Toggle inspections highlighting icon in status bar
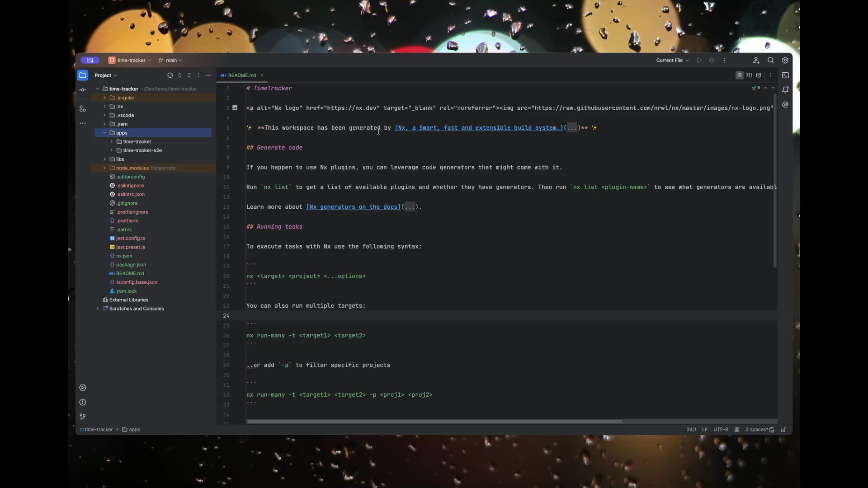Image resolution: width=868 pixels, height=488 pixels. point(737,430)
